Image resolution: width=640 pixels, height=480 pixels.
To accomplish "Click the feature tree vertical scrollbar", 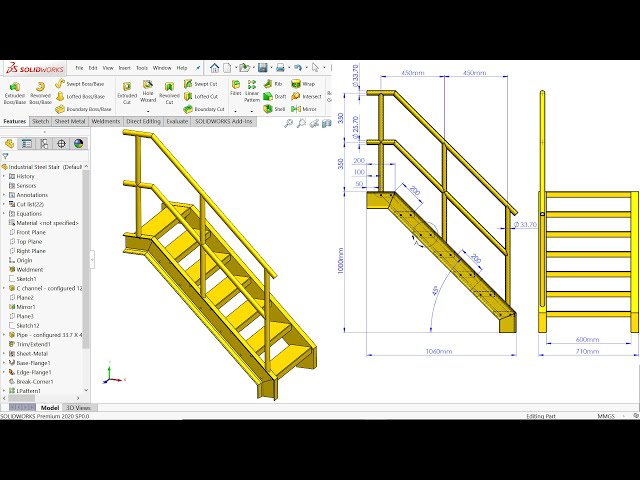I will point(86,259).
